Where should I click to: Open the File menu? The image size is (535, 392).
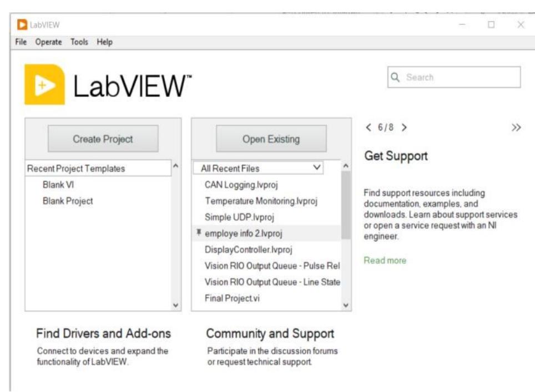(x=21, y=42)
